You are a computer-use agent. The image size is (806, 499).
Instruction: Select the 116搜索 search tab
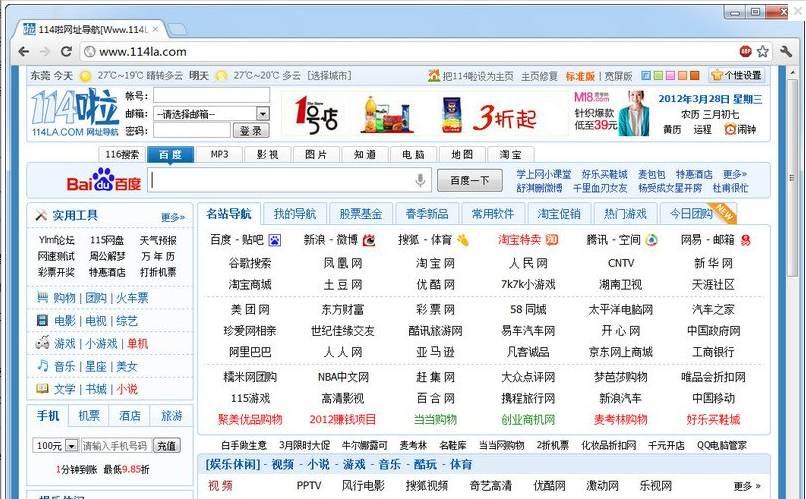pyautogui.click(x=122, y=154)
